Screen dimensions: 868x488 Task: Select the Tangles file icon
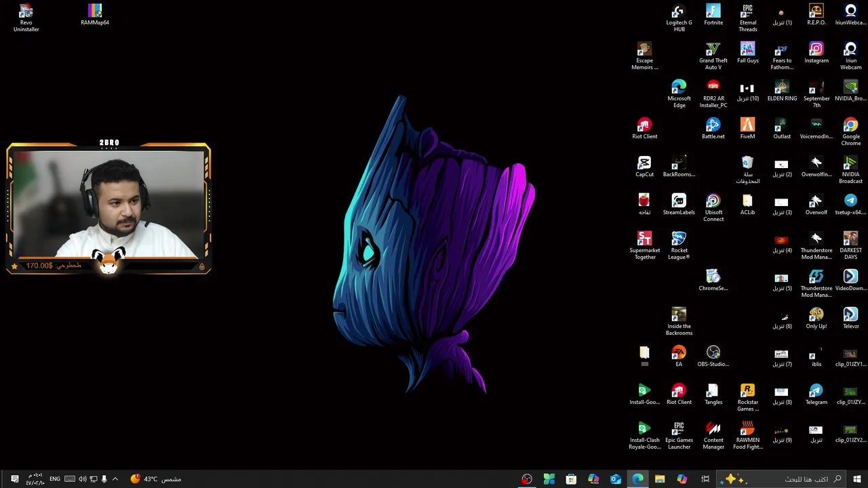(713, 394)
